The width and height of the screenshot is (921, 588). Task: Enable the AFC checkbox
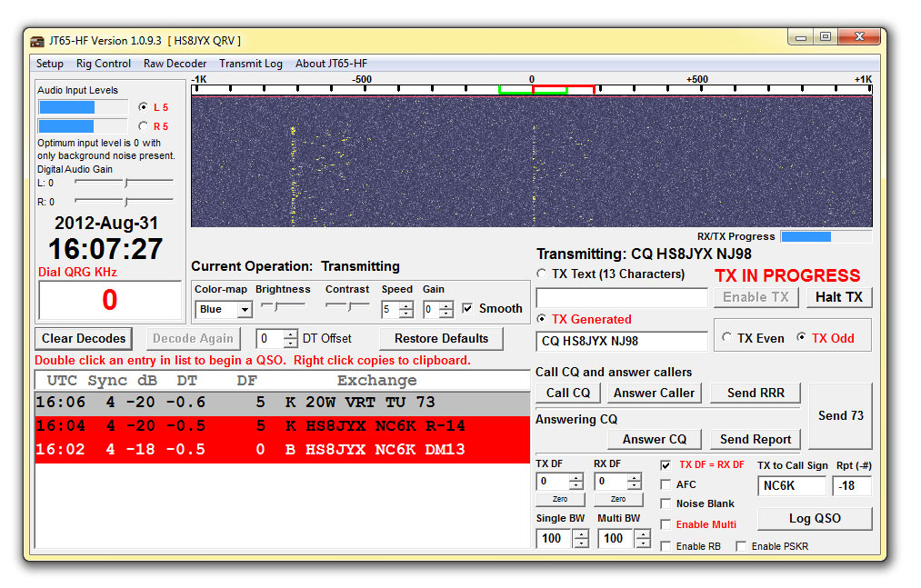(666, 484)
